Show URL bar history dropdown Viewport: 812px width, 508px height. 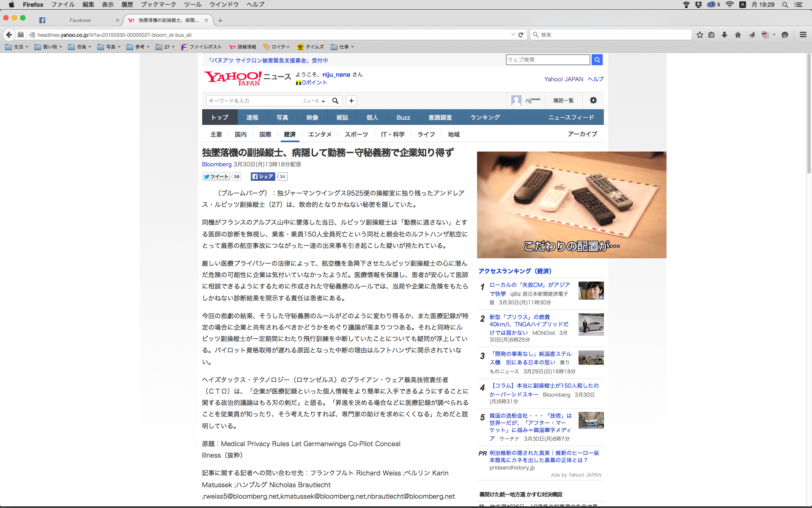(x=513, y=35)
